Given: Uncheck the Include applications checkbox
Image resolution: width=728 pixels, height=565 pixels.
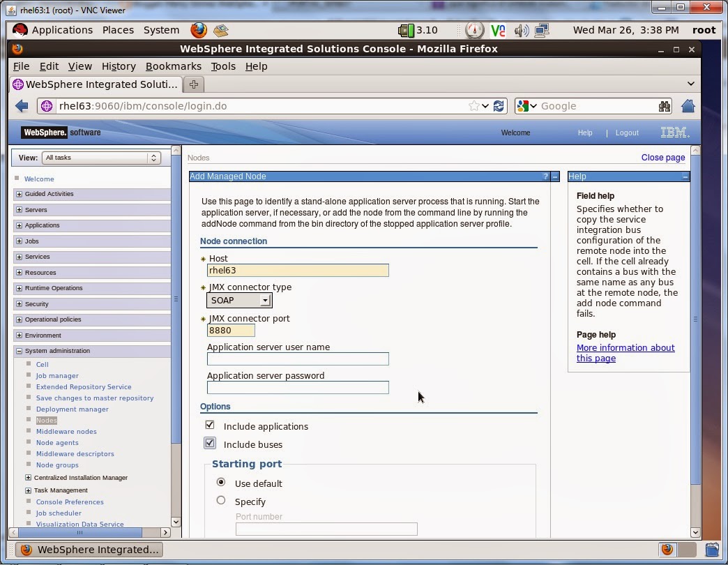Looking at the screenshot, I should [x=210, y=424].
